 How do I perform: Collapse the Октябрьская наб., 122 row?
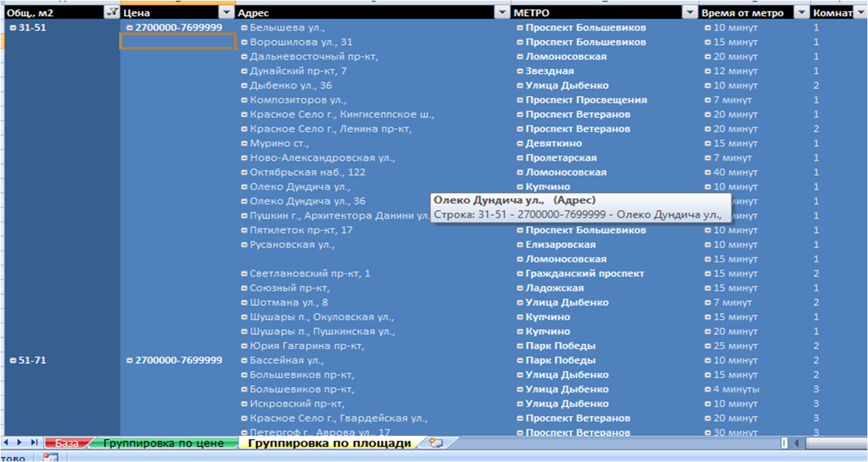(244, 172)
